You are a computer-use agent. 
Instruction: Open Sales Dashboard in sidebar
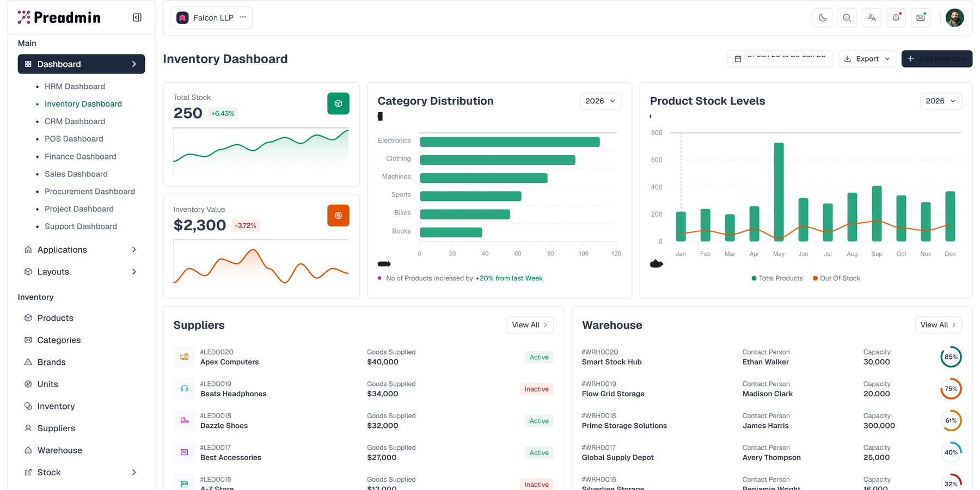coord(76,174)
